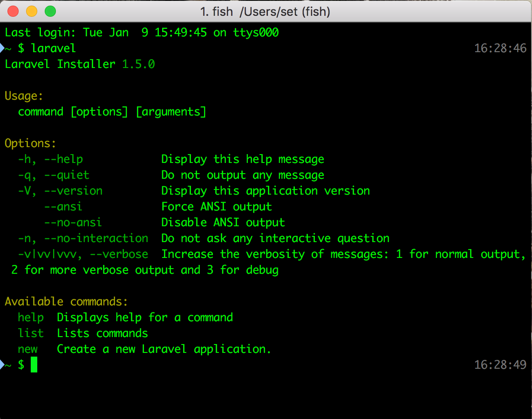Click the '--no-ansi' option text

click(73, 223)
